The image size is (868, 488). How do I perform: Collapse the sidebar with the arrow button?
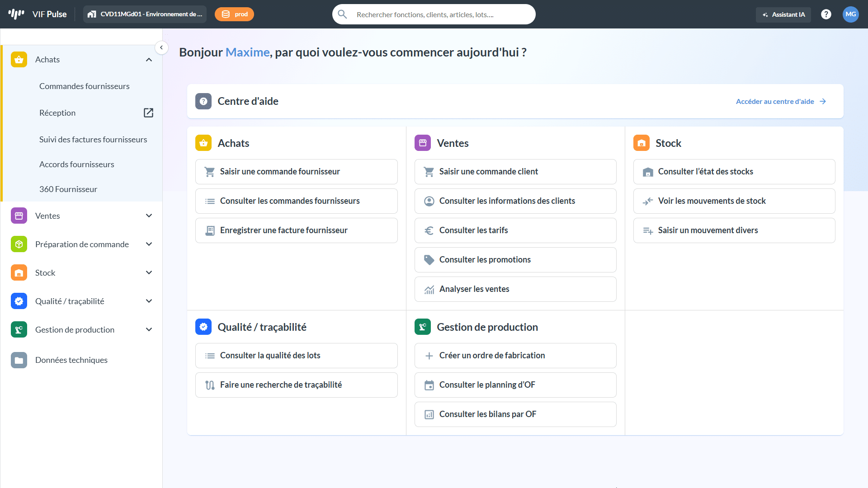coord(161,47)
